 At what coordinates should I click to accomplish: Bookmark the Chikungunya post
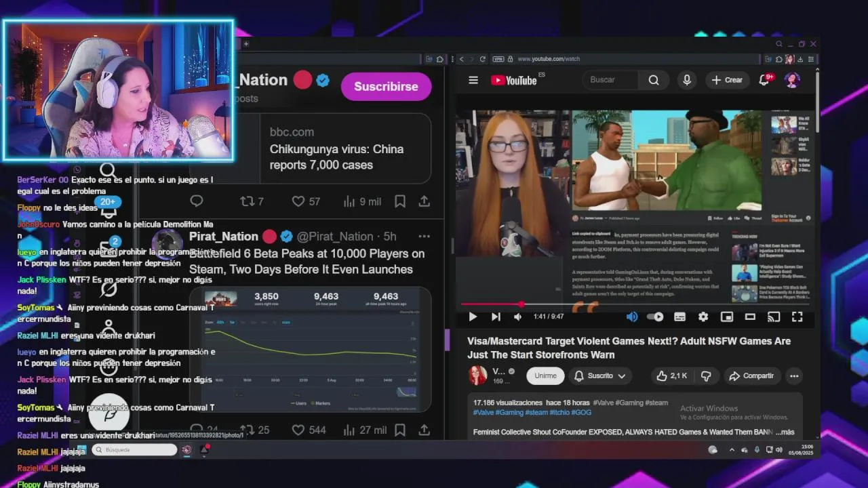coord(400,201)
